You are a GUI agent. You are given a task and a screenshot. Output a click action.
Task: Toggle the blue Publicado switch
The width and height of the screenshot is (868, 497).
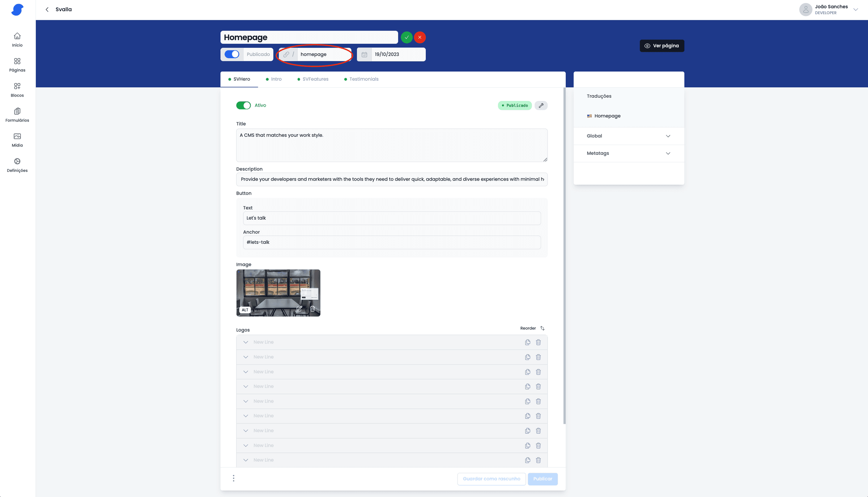[232, 54]
